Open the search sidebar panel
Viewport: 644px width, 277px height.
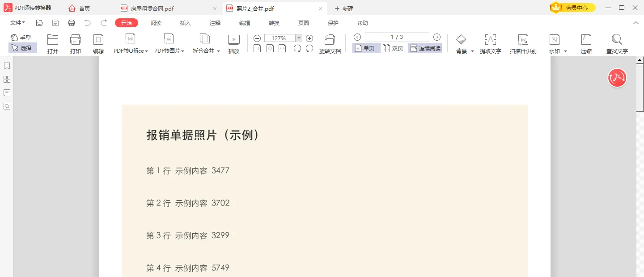[x=7, y=106]
